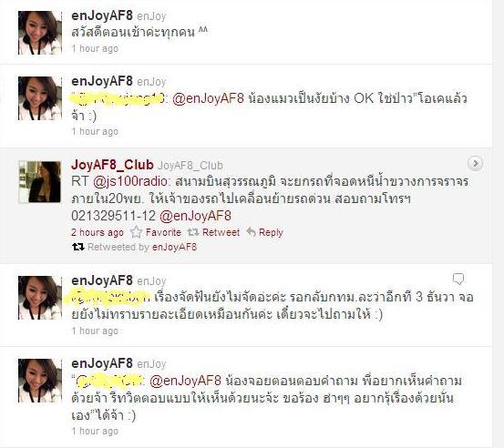The height and width of the screenshot is (448, 504).
Task: Click the conversation bubble icon on fourth tweet
Action: pyautogui.click(x=458, y=279)
